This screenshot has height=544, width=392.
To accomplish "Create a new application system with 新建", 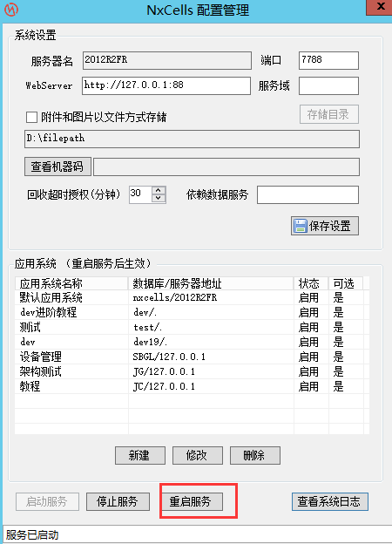I will (140, 455).
